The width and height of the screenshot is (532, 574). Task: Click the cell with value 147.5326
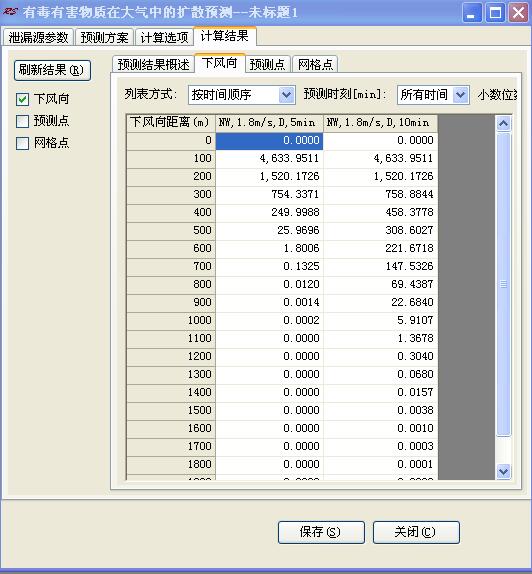coord(380,267)
